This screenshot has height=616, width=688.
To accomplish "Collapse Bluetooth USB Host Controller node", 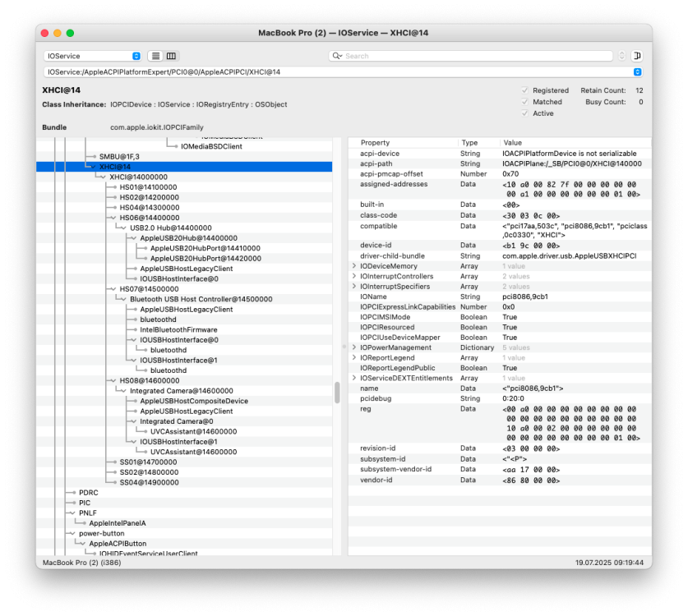I will pos(123,299).
